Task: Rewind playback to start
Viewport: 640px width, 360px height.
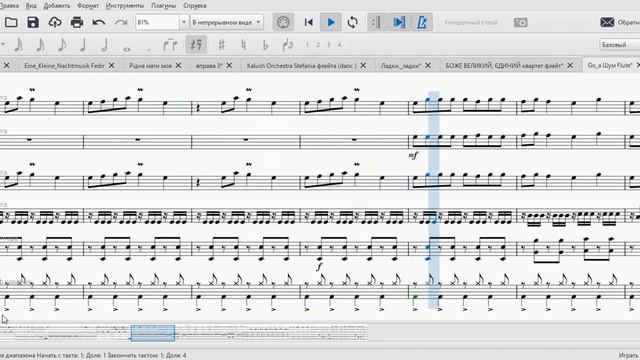Action: coord(309,22)
